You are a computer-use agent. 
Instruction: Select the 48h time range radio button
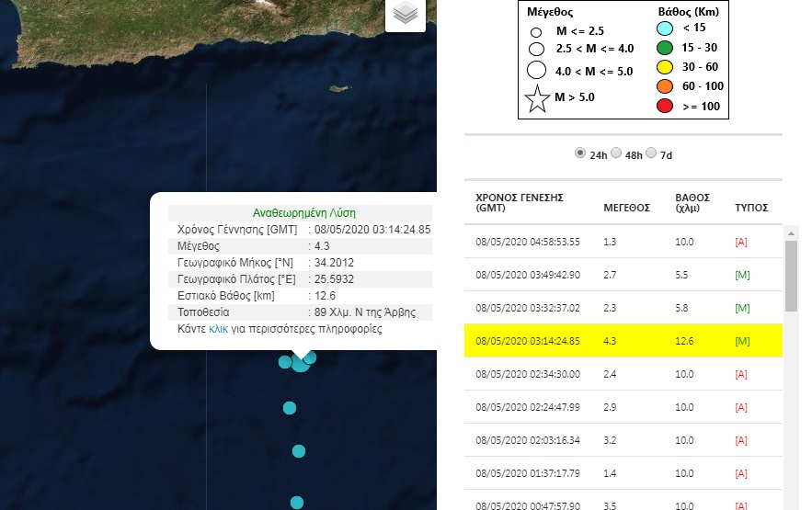pyautogui.click(x=616, y=153)
